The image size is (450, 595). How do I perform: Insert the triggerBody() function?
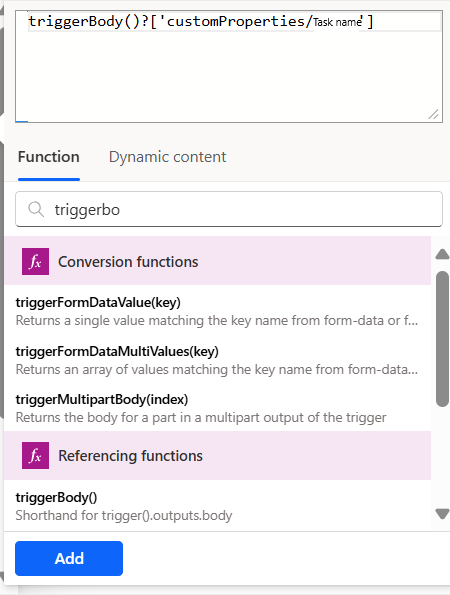(x=217, y=506)
